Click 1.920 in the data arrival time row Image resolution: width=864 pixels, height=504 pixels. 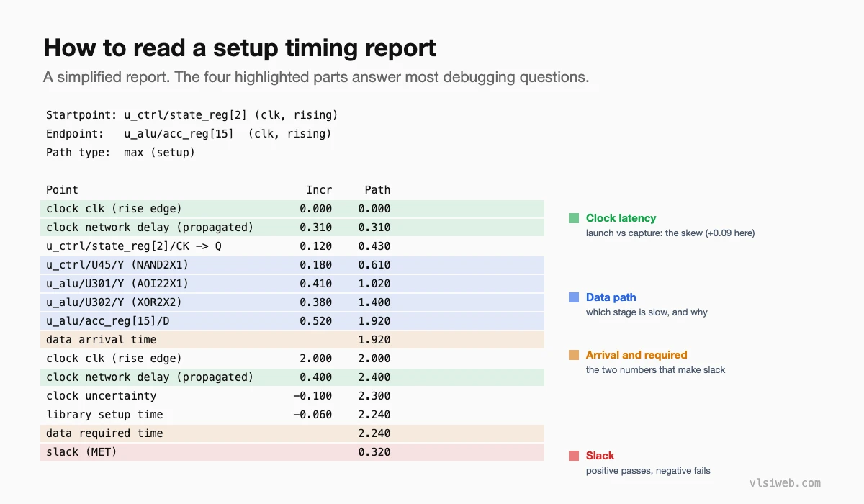point(374,340)
